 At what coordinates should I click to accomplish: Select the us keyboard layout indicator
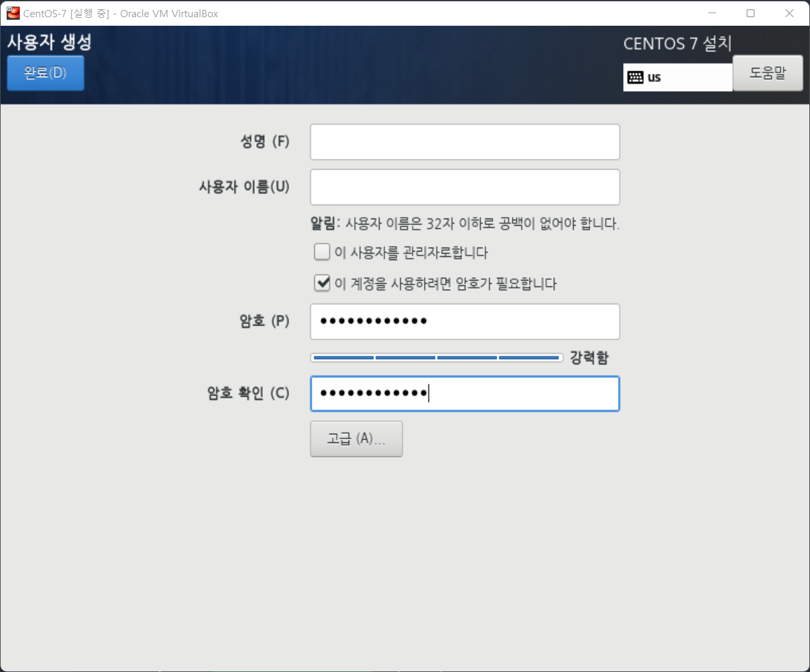pyautogui.click(x=678, y=77)
